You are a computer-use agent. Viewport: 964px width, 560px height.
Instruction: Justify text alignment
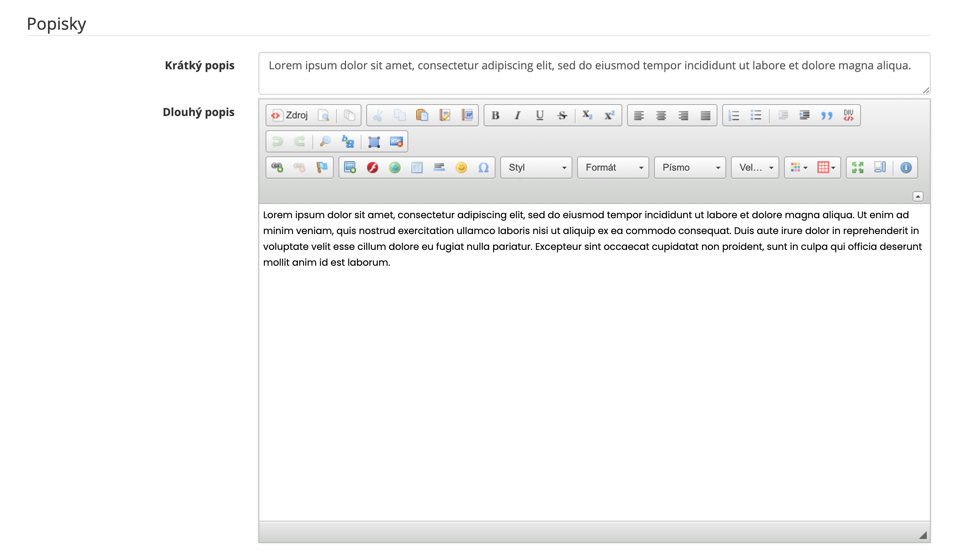[706, 115]
